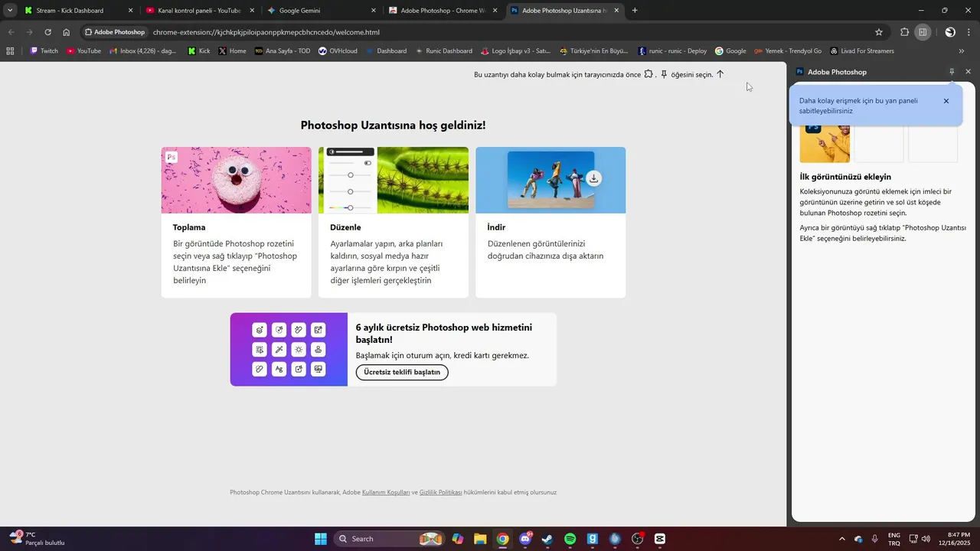Open the Google bookmark
The image size is (980, 551).
pos(730,51)
